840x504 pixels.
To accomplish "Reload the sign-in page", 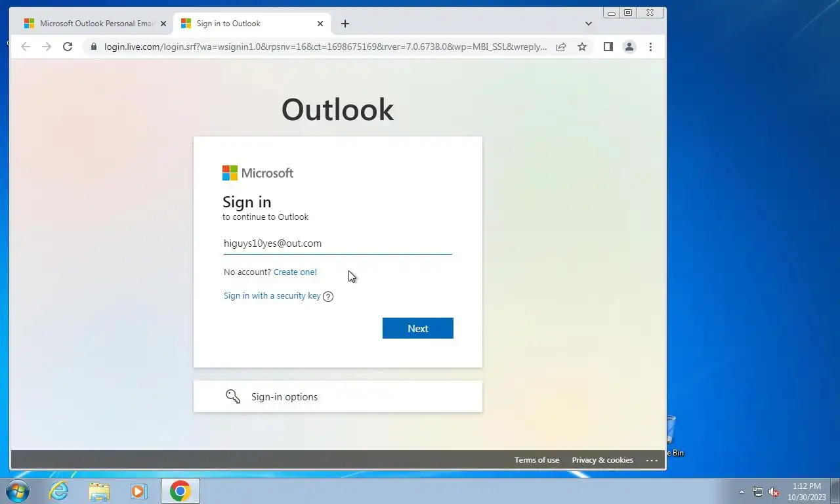I will [x=68, y=47].
